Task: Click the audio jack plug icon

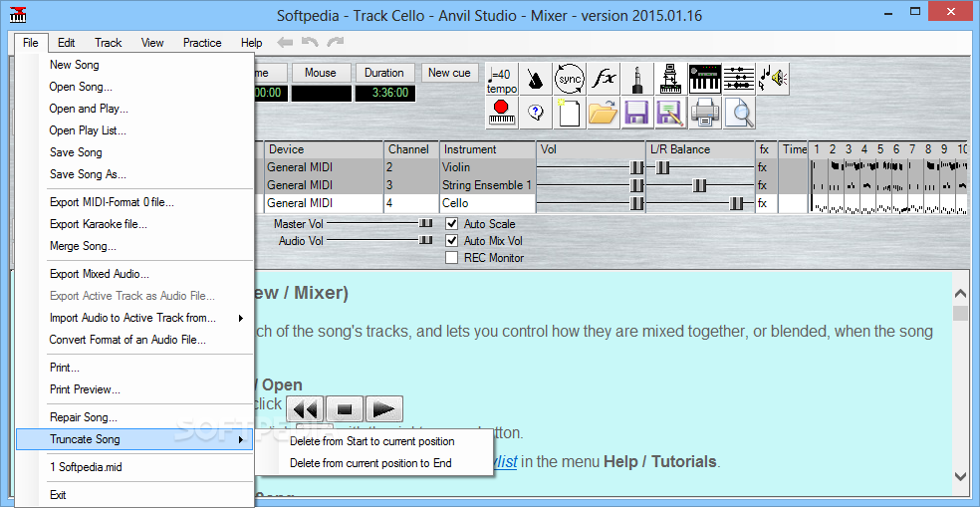Action: 636,79
